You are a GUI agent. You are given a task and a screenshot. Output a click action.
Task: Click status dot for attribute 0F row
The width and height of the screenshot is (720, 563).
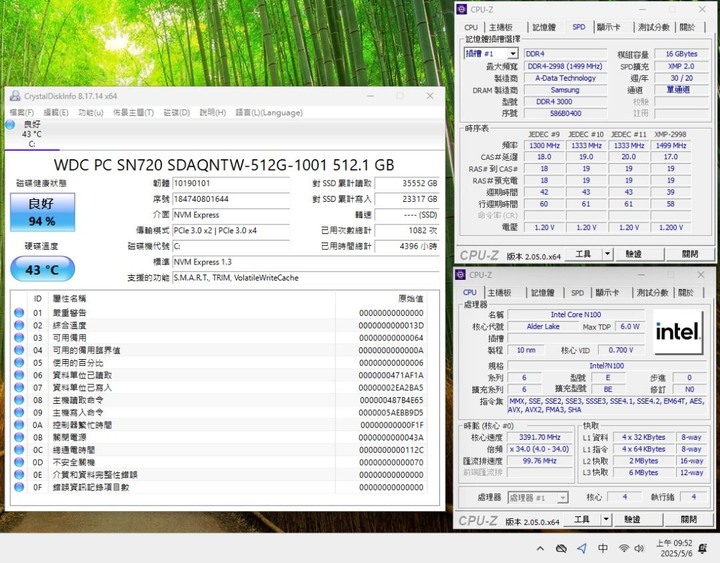click(19, 487)
